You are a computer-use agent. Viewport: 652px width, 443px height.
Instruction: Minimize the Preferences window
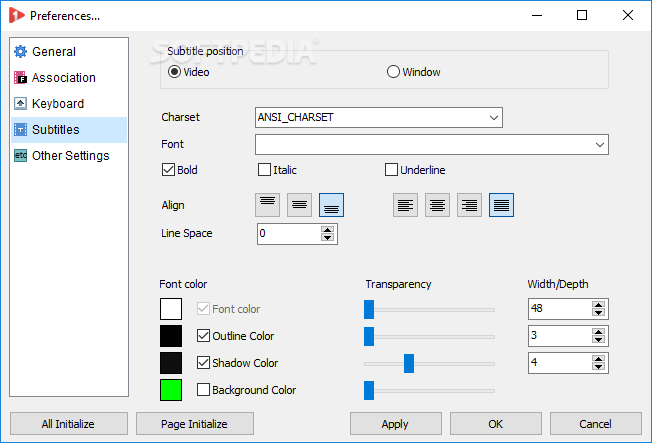537,15
